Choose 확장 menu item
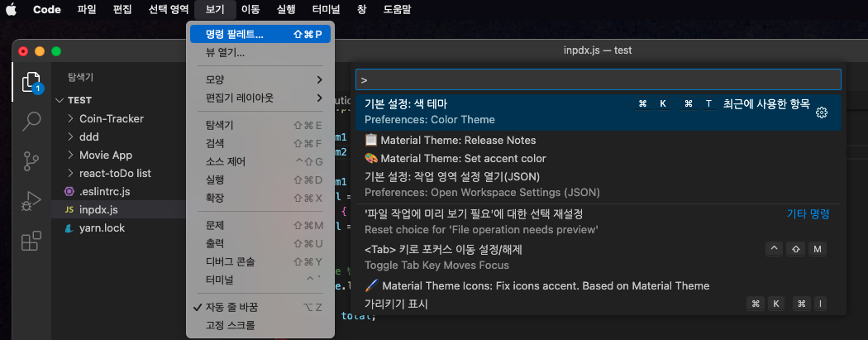868x340 pixels. [x=260, y=198]
